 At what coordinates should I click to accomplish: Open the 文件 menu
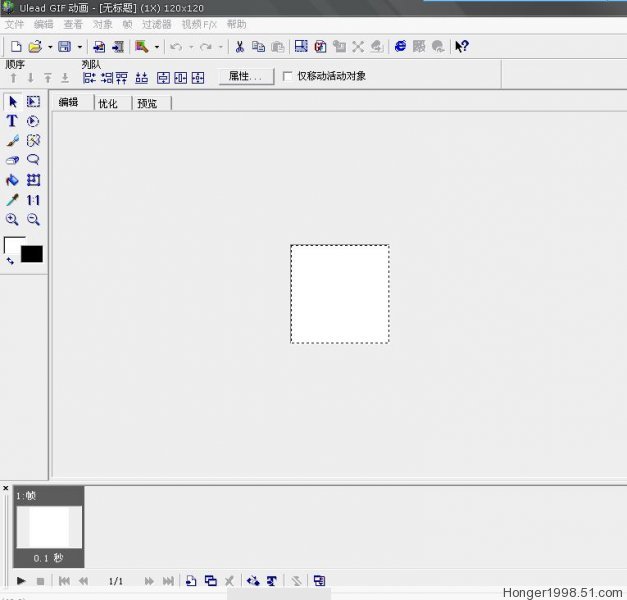point(14,24)
